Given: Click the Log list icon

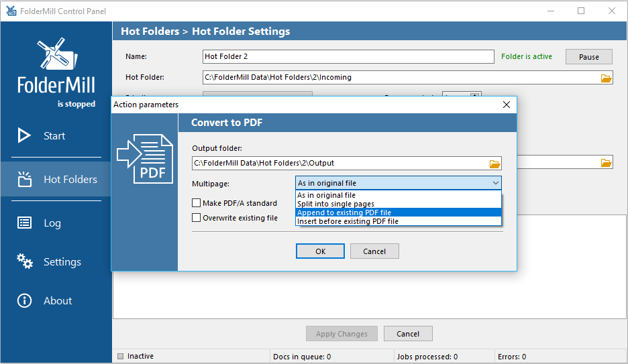Looking at the screenshot, I should tap(25, 223).
